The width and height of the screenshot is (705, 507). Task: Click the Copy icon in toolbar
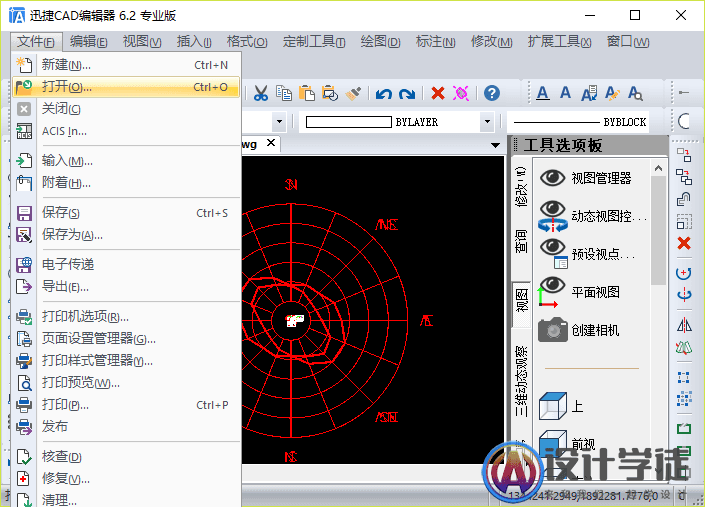point(284,93)
